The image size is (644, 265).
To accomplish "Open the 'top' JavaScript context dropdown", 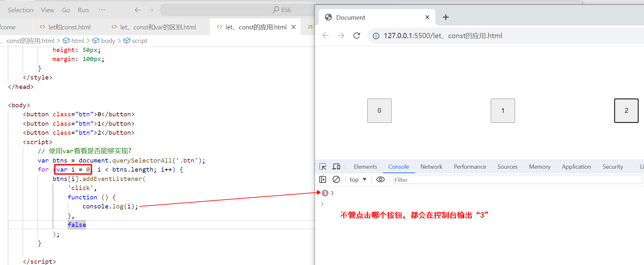I will click(358, 179).
